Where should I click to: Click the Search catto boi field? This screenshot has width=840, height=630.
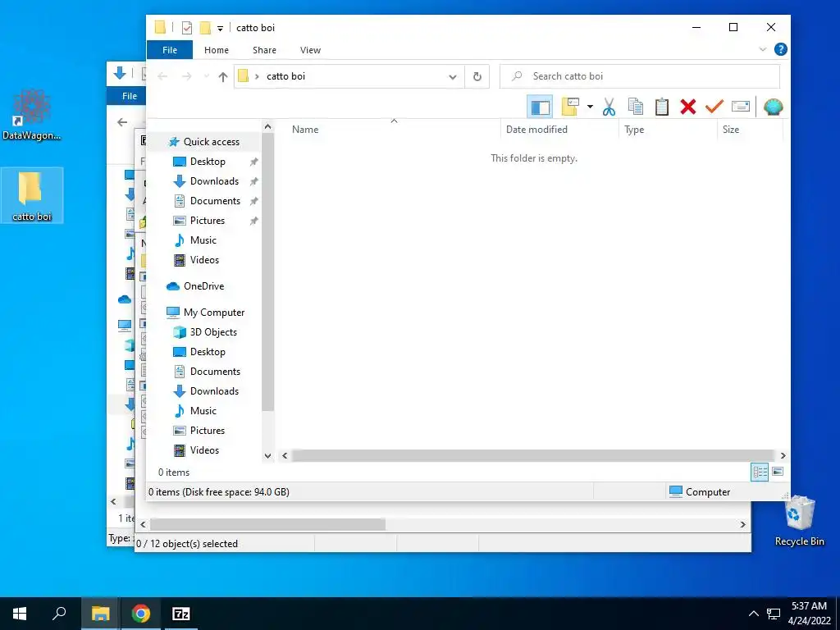(x=640, y=76)
